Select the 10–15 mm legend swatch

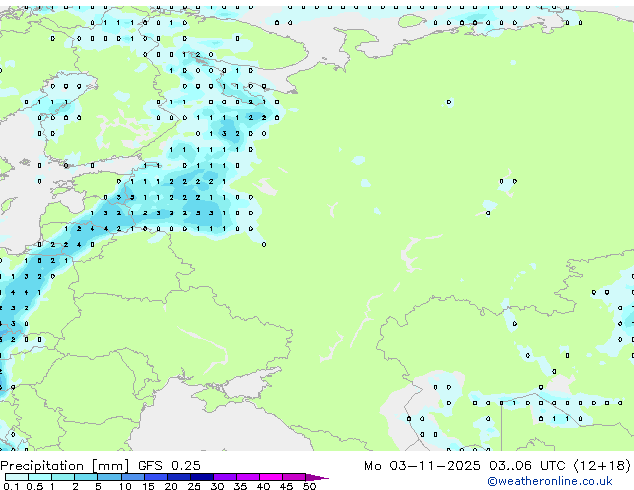click(x=132, y=477)
